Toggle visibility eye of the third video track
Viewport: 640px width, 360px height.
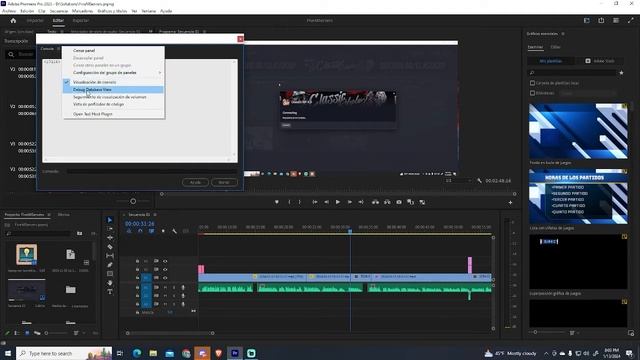click(x=165, y=278)
